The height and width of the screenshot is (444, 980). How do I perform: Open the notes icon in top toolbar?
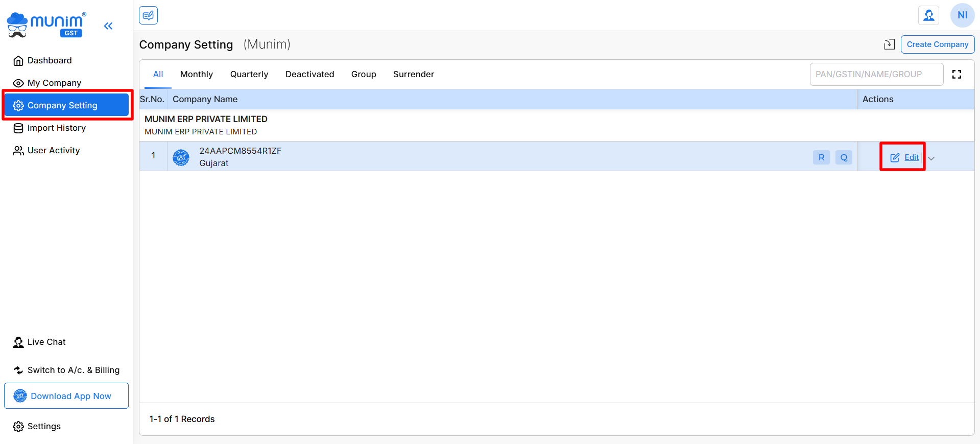click(x=148, y=15)
